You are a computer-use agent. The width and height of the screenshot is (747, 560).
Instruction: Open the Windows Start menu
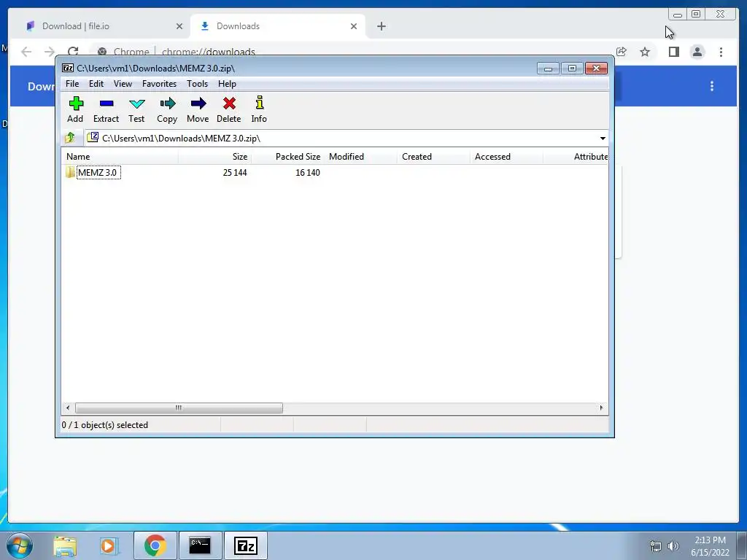(20, 545)
